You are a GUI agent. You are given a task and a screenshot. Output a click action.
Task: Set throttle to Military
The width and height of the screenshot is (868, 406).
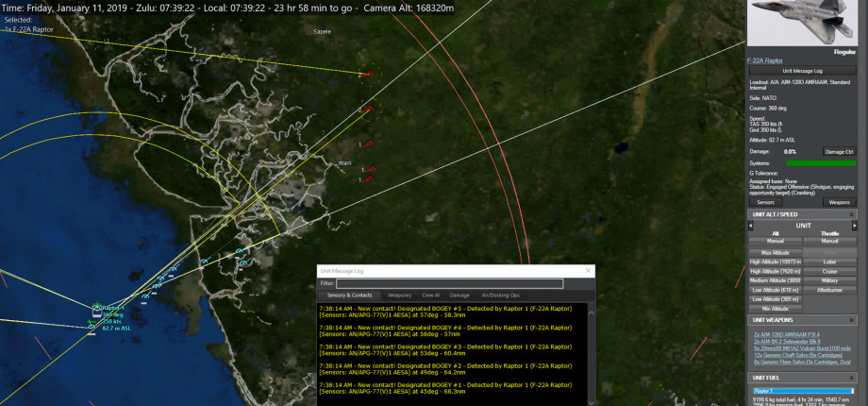pyautogui.click(x=830, y=280)
